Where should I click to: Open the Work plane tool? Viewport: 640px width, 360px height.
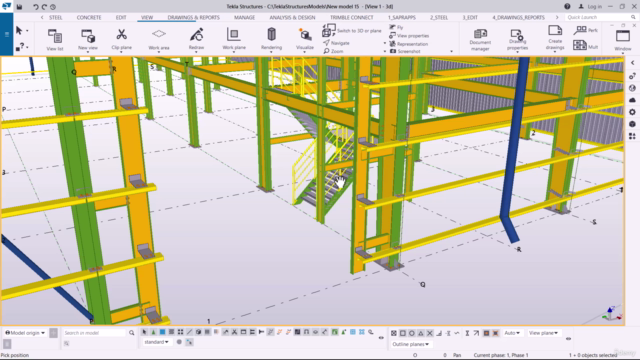click(234, 39)
